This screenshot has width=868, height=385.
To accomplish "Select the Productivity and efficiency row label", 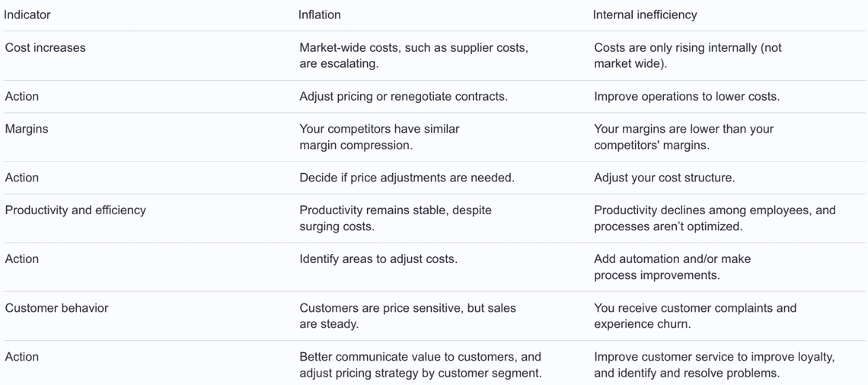I will [x=75, y=210].
